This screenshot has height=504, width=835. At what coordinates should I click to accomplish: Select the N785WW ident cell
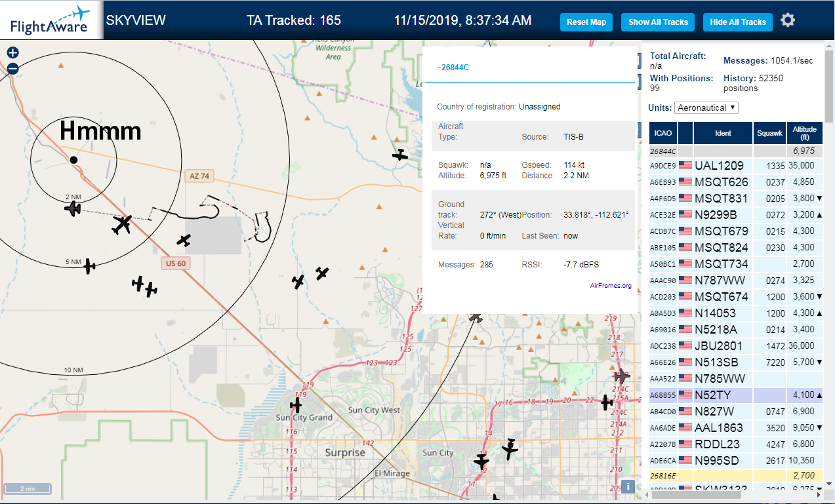[723, 379]
